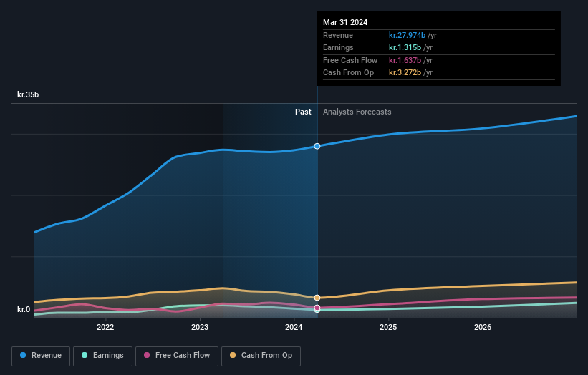
Task: Click the kr.1.315b earnings value in tooltip
Action: click(x=405, y=47)
